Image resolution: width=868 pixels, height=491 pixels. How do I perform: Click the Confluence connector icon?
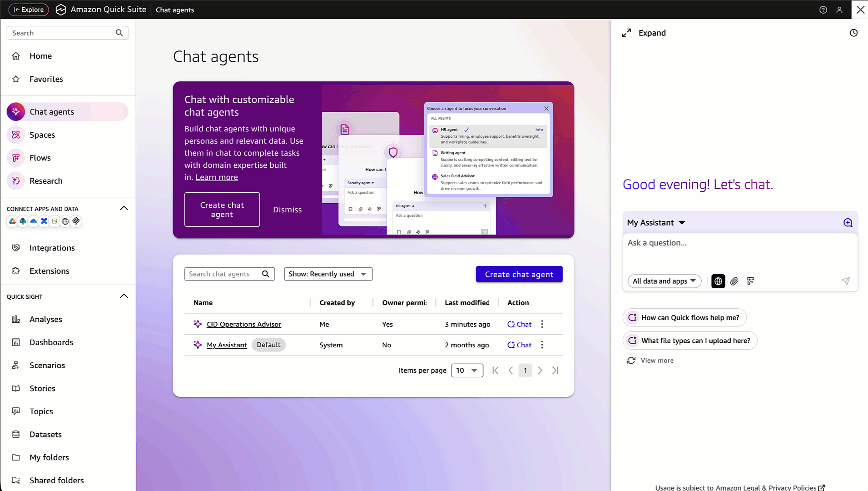[x=44, y=221]
